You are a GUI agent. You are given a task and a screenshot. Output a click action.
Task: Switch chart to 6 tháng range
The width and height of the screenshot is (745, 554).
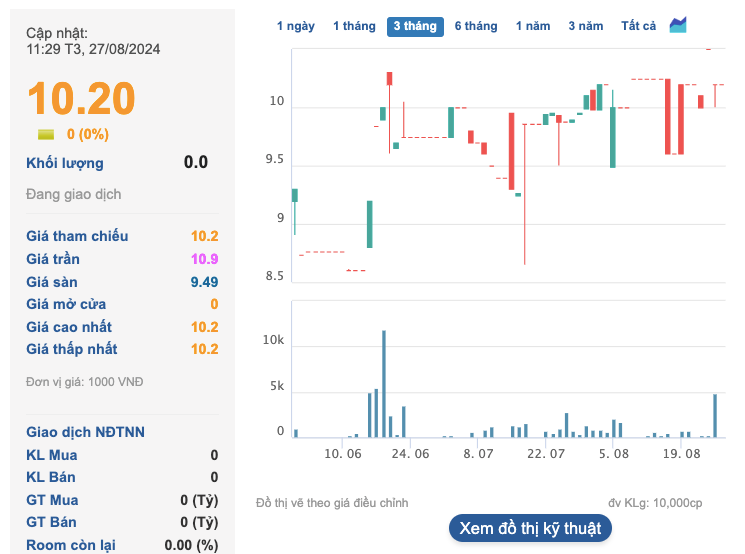(x=476, y=26)
